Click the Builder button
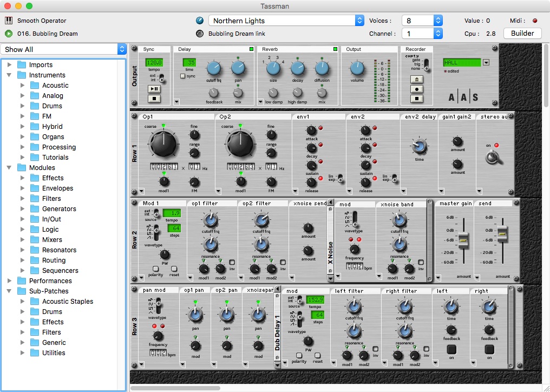Screen dimensions: 550x392 (522, 34)
